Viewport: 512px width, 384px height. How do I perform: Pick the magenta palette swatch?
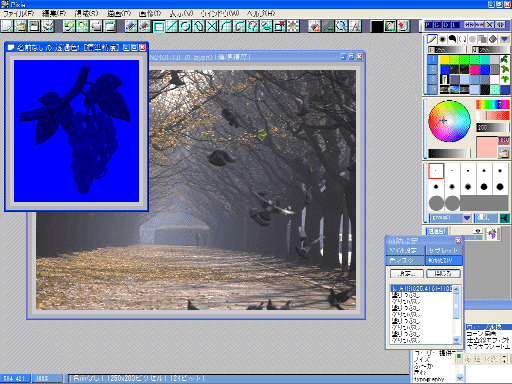pos(475,69)
